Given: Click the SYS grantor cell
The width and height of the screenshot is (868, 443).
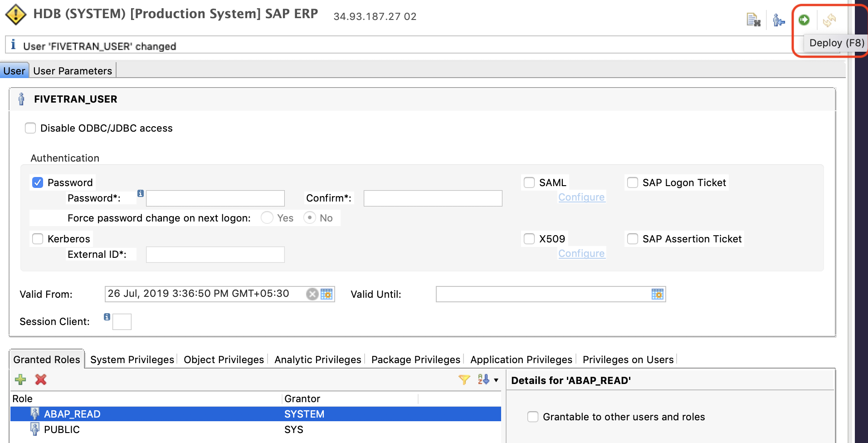Looking at the screenshot, I should tap(294, 429).
